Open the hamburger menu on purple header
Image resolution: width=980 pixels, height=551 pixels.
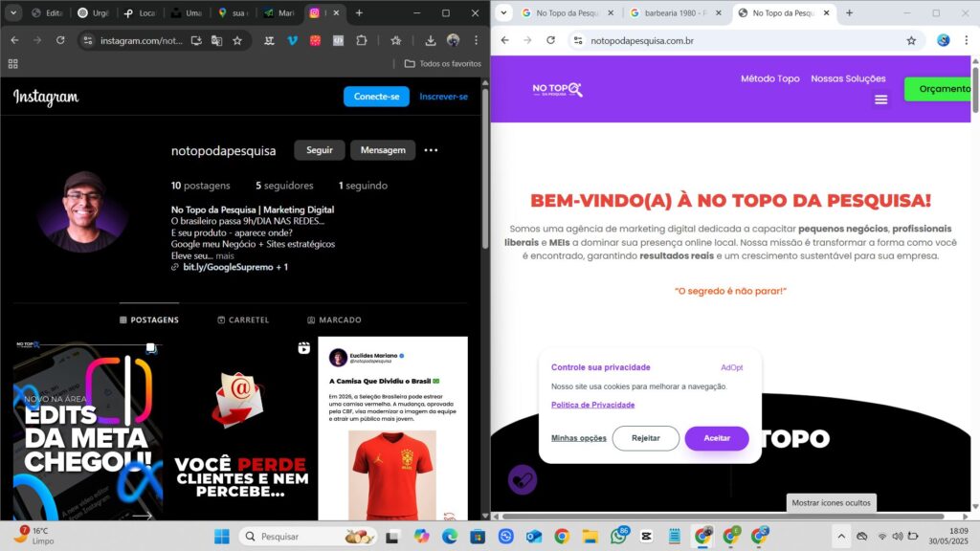pyautogui.click(x=880, y=99)
